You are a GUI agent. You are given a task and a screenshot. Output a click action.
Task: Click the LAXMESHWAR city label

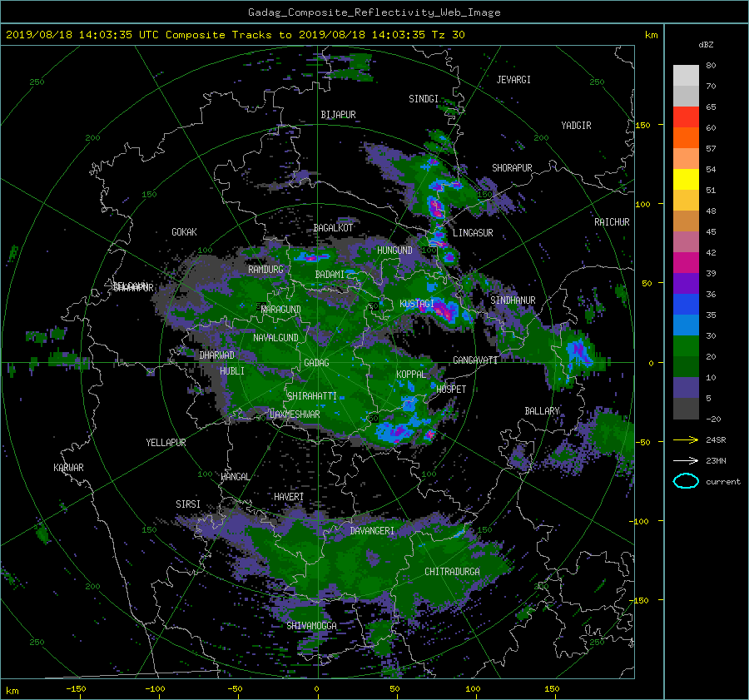[295, 415]
